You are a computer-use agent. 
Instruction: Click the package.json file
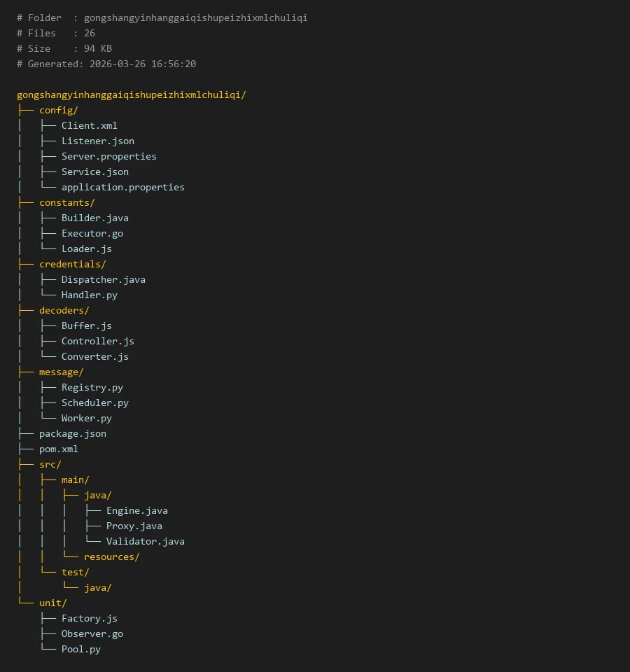click(72, 433)
